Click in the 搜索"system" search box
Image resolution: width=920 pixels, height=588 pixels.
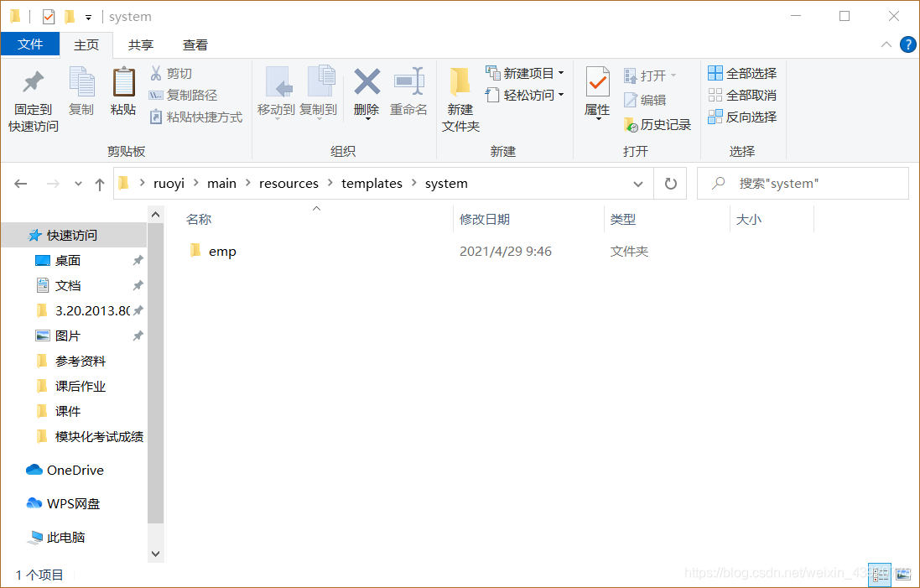tap(803, 184)
